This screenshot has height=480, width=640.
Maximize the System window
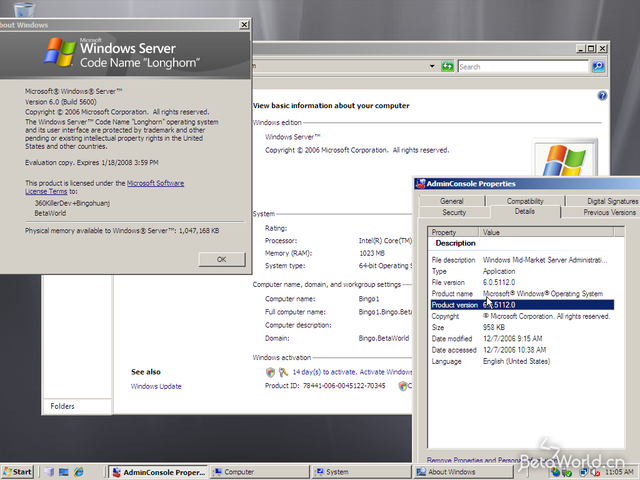tap(591, 49)
